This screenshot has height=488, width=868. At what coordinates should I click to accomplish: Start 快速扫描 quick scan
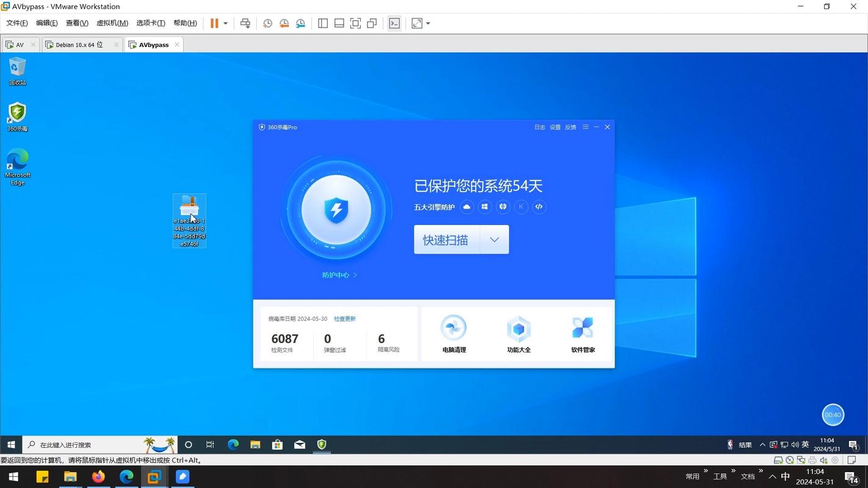pyautogui.click(x=446, y=240)
